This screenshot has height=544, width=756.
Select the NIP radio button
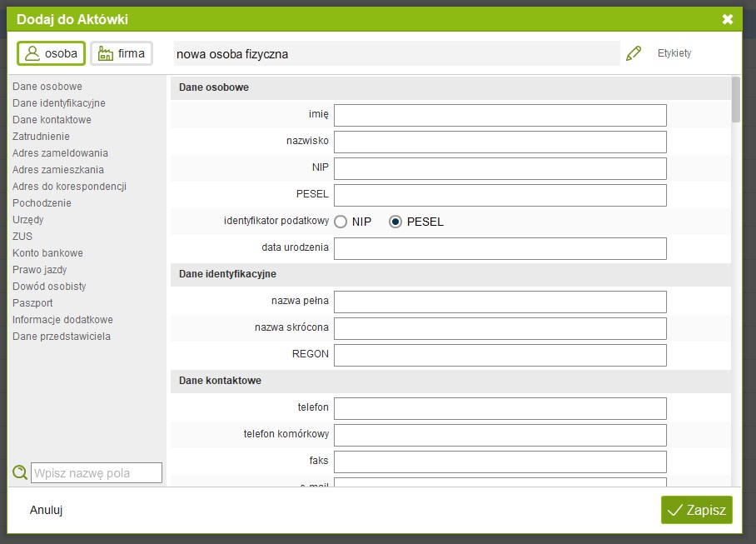tap(341, 222)
